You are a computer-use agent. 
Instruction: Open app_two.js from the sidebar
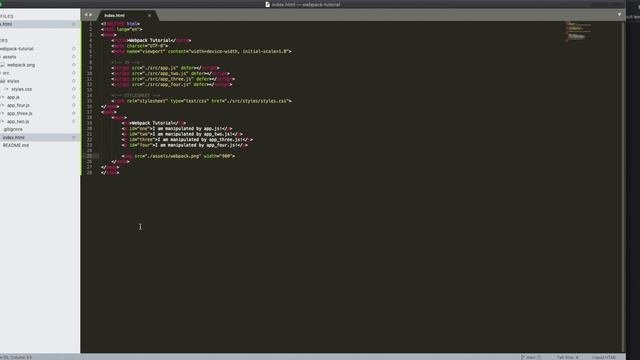18,122
